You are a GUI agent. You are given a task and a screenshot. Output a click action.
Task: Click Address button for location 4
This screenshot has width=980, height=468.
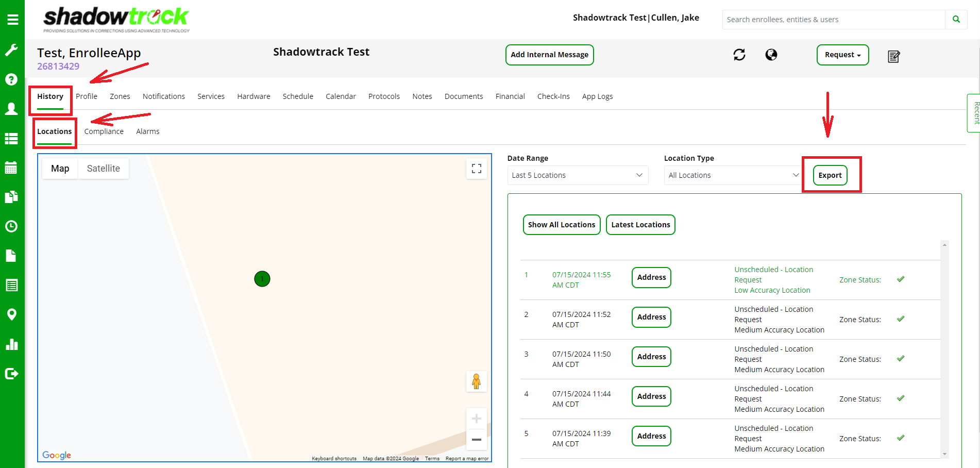click(x=651, y=396)
